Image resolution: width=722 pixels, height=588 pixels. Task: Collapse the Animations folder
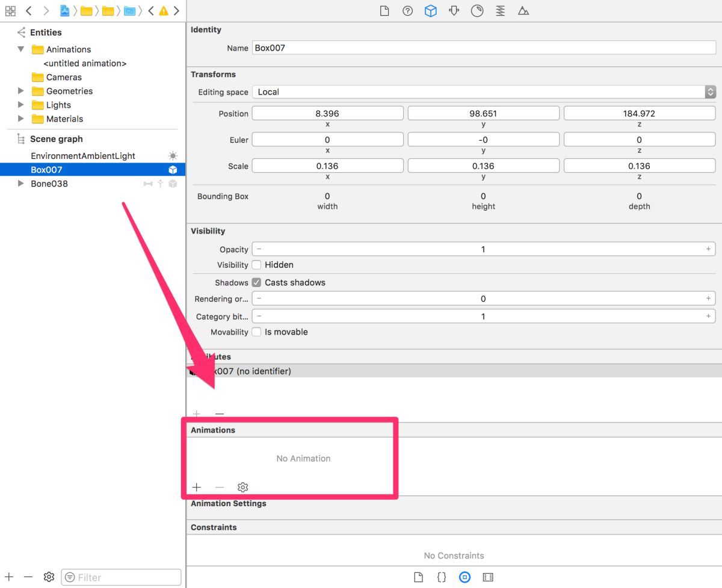point(21,49)
